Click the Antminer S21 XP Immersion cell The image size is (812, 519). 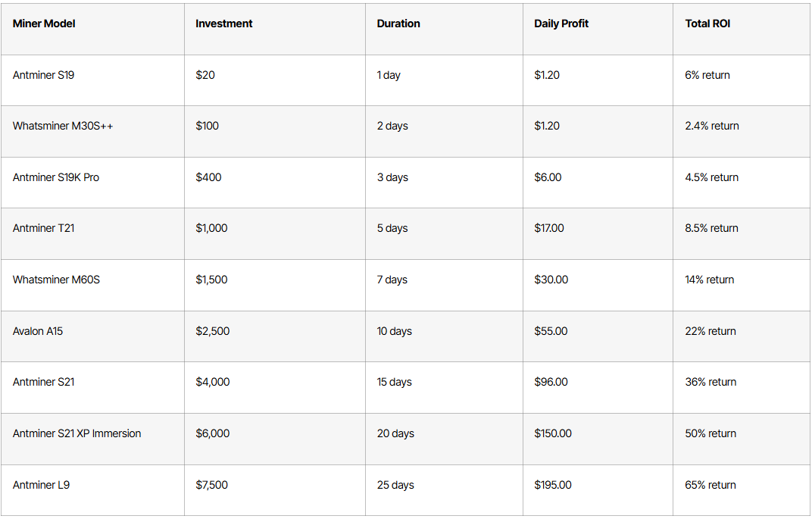77,433
